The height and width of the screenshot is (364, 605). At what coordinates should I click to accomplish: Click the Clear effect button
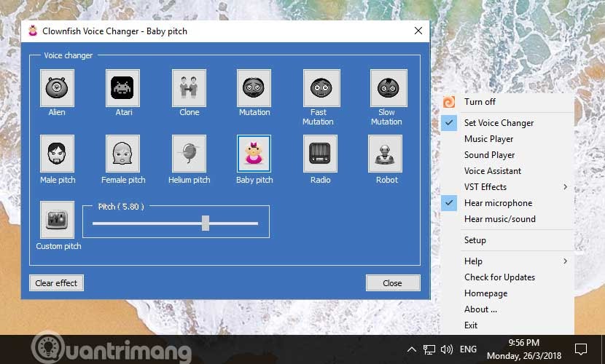coord(56,283)
